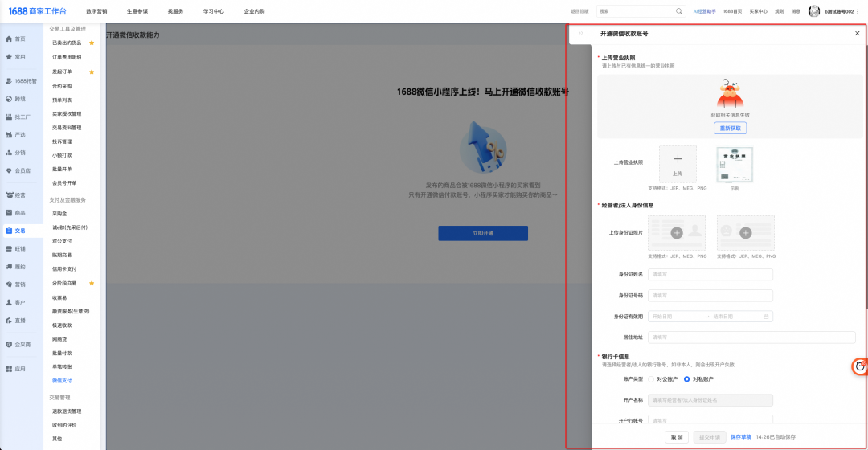868x450 pixels.
Task: Click 保存草稿 link
Action: click(x=741, y=436)
